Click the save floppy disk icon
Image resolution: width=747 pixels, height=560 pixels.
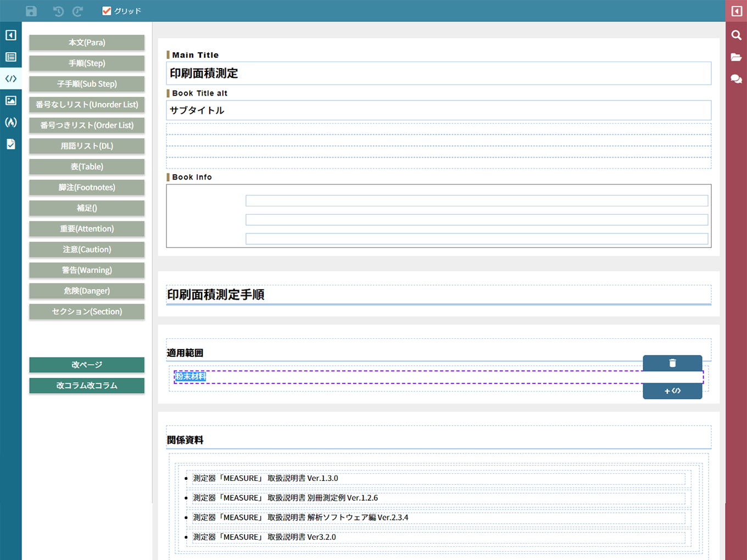click(31, 11)
